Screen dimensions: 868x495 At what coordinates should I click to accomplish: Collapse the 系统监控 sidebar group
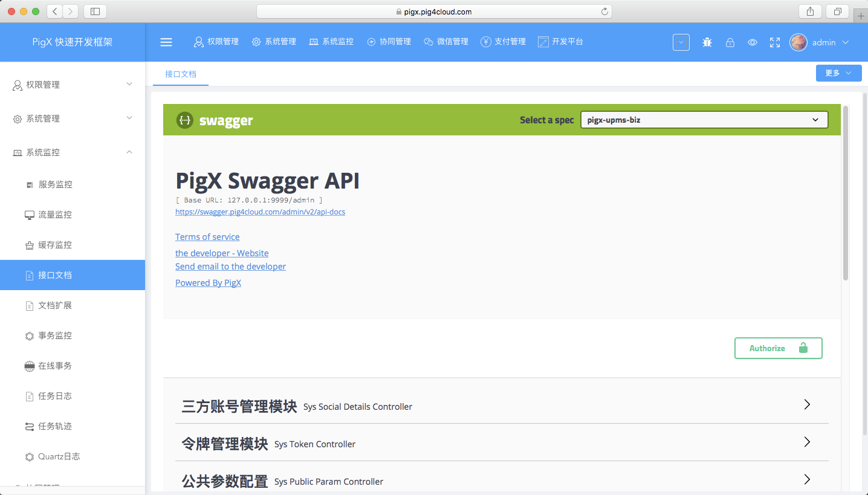click(73, 152)
